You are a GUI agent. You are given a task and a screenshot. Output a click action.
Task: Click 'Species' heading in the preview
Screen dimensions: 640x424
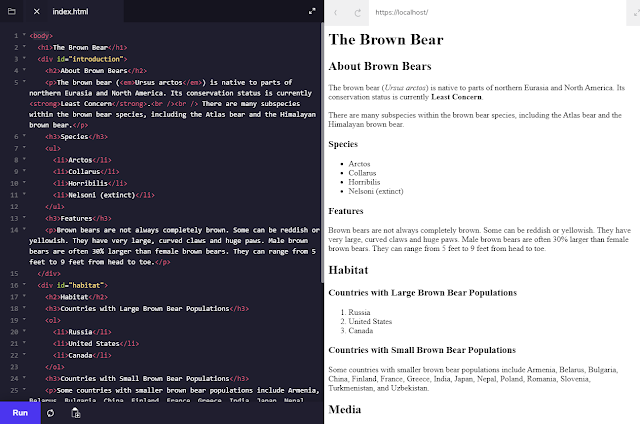tap(343, 144)
